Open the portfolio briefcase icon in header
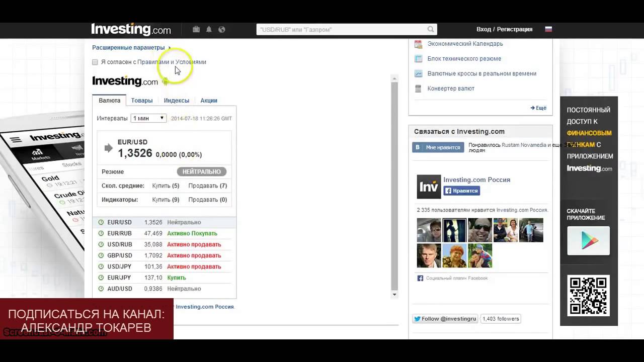The width and height of the screenshot is (644, 362). coord(196,29)
